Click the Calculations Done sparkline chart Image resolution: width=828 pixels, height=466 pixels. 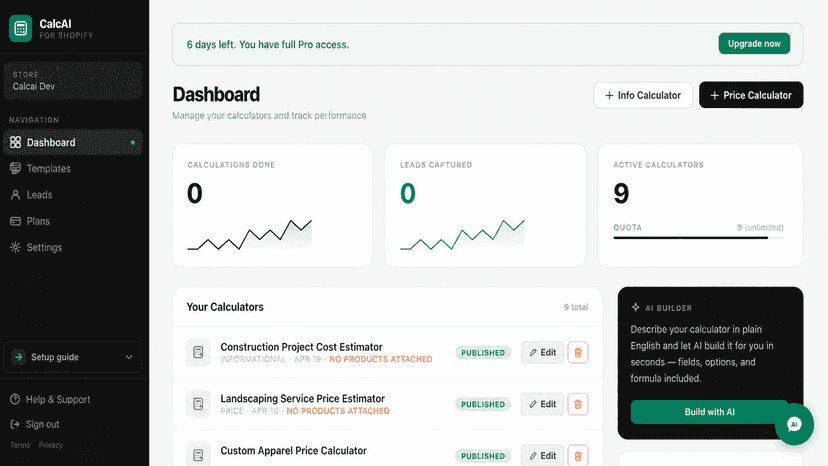coord(249,234)
